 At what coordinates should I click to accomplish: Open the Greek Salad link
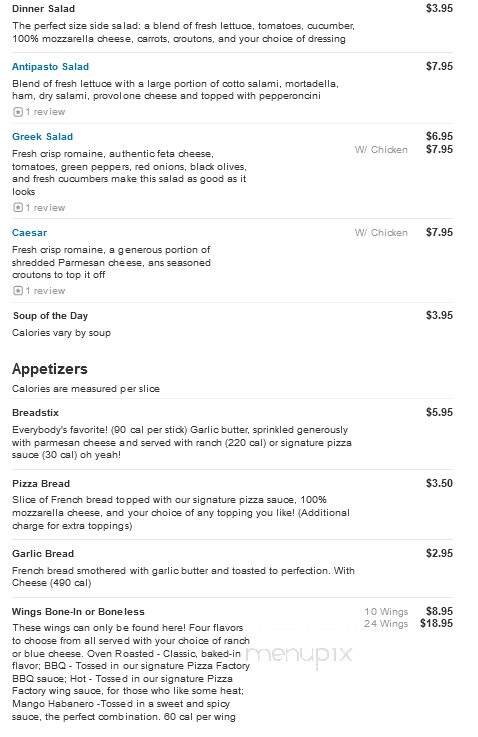tap(42, 137)
